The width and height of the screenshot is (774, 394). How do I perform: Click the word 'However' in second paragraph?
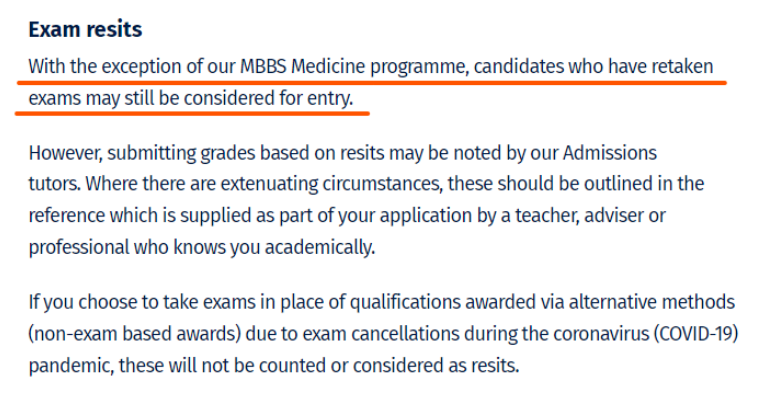(x=64, y=153)
